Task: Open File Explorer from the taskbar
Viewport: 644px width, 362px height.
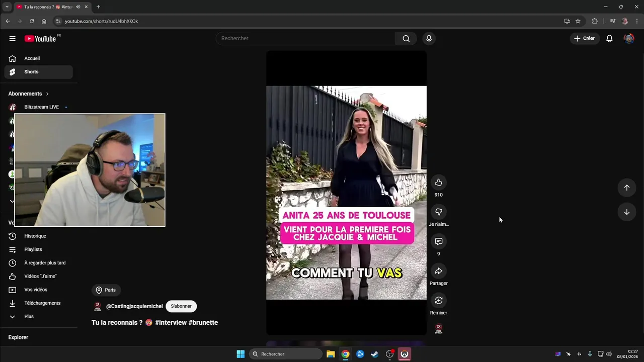Action: [331, 354]
